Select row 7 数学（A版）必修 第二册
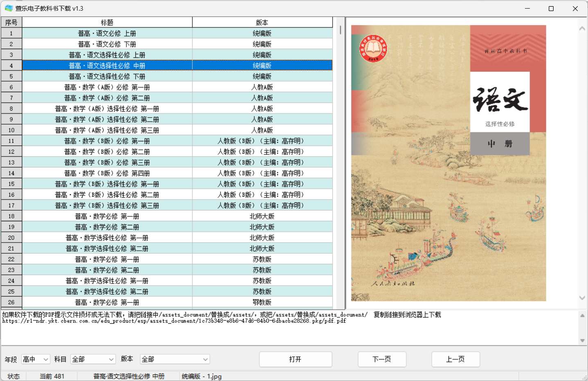The height and width of the screenshot is (381, 588). point(177,98)
